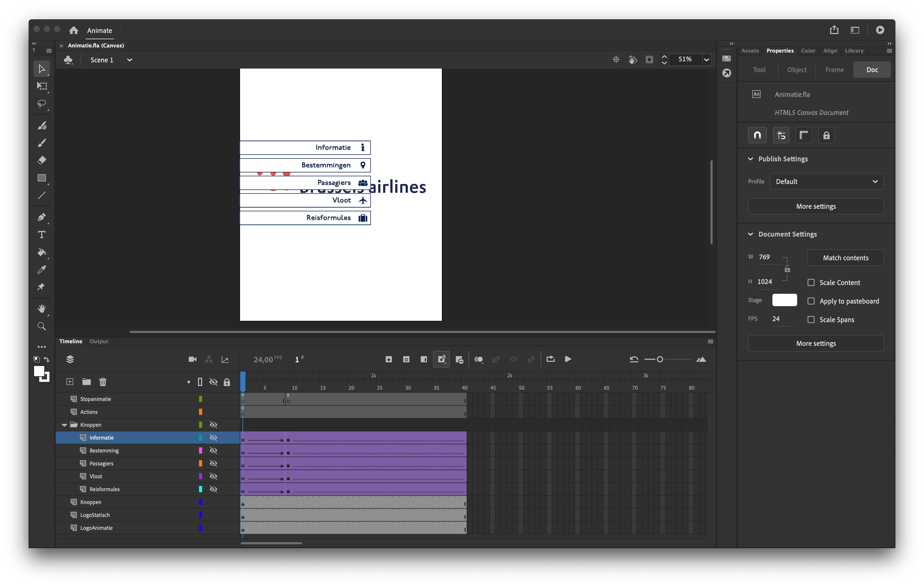
Task: Select the Lasso tool
Action: pos(42,104)
